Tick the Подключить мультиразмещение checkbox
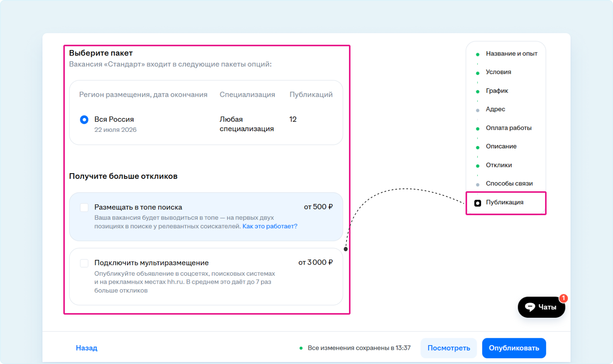Image resolution: width=613 pixels, height=364 pixels. click(x=84, y=263)
